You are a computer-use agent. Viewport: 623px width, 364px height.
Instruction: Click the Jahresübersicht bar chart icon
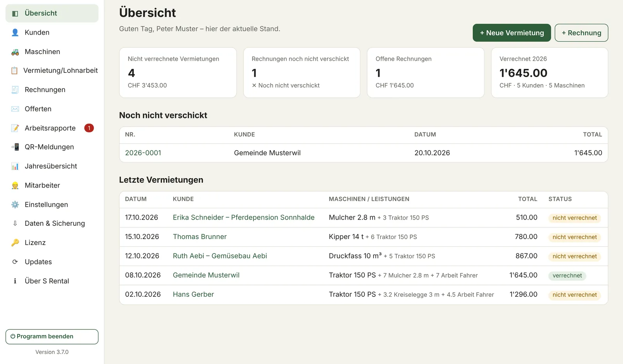click(x=15, y=166)
